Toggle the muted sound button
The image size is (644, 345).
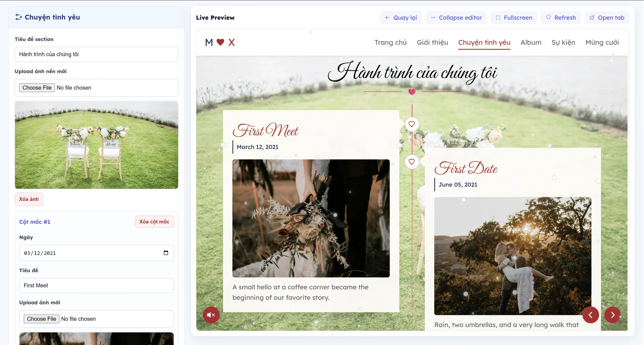(x=211, y=315)
